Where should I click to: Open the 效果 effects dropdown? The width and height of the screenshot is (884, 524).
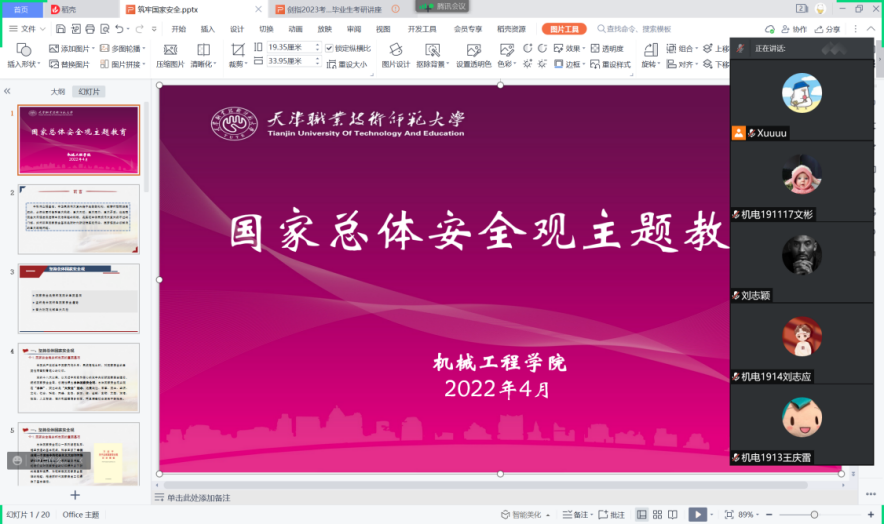570,48
